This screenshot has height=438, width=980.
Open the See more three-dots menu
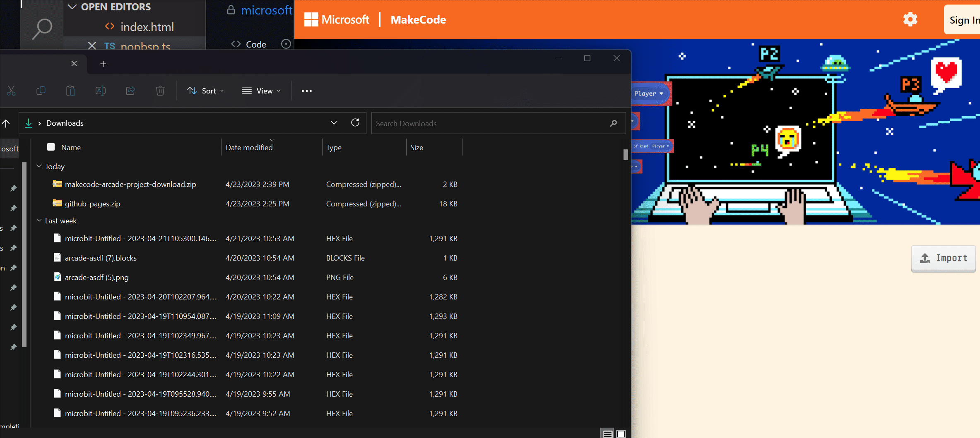(307, 91)
